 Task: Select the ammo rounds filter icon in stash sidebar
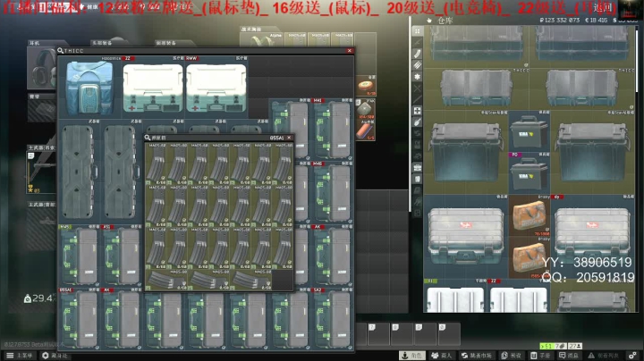[418, 65]
